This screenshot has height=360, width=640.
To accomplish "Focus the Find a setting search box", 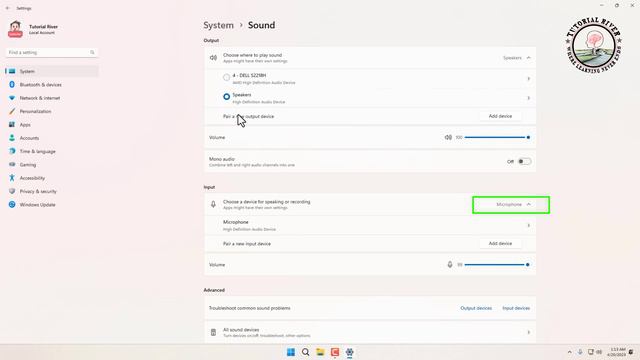I will pyautogui.click(x=51, y=52).
